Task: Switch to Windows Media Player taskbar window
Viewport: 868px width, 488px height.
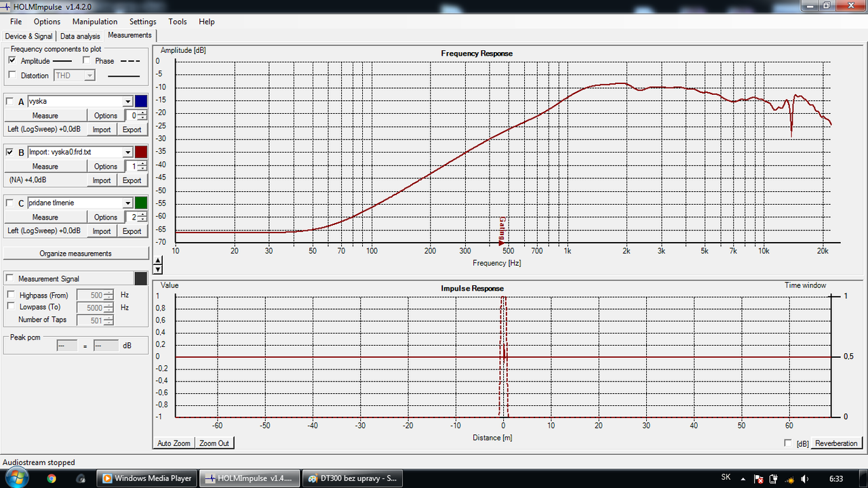Action: point(147,479)
